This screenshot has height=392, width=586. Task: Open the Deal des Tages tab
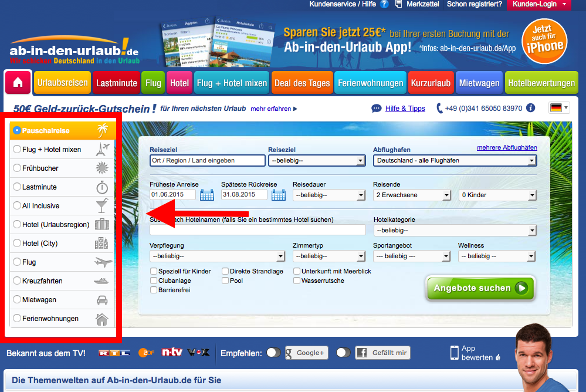click(302, 82)
